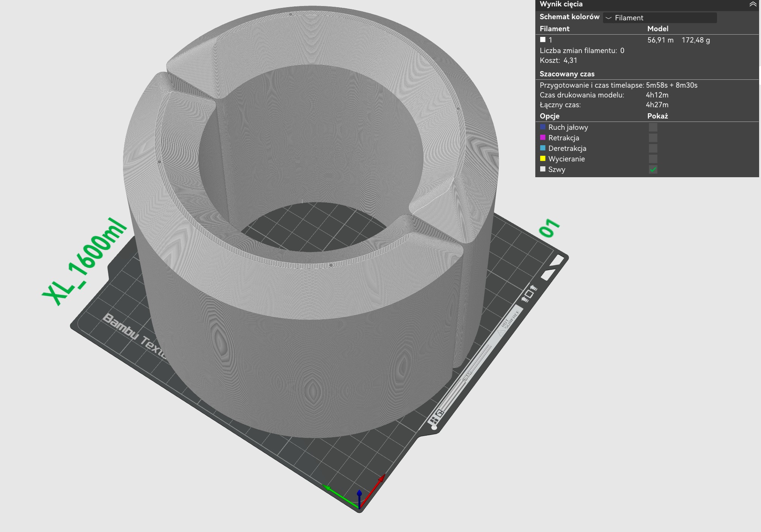This screenshot has width=761, height=532.
Task: Click the white filament 1 color swatch
Action: tap(543, 40)
